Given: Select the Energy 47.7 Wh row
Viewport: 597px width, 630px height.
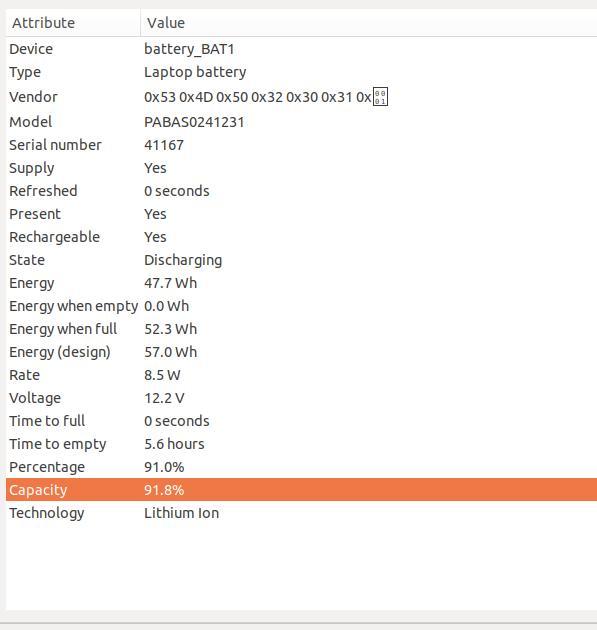Looking at the screenshot, I should pos(301,283).
